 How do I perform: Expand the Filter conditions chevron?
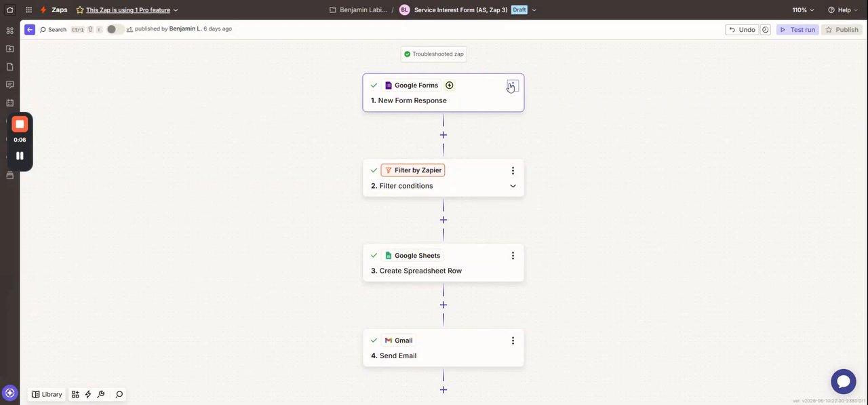(513, 186)
